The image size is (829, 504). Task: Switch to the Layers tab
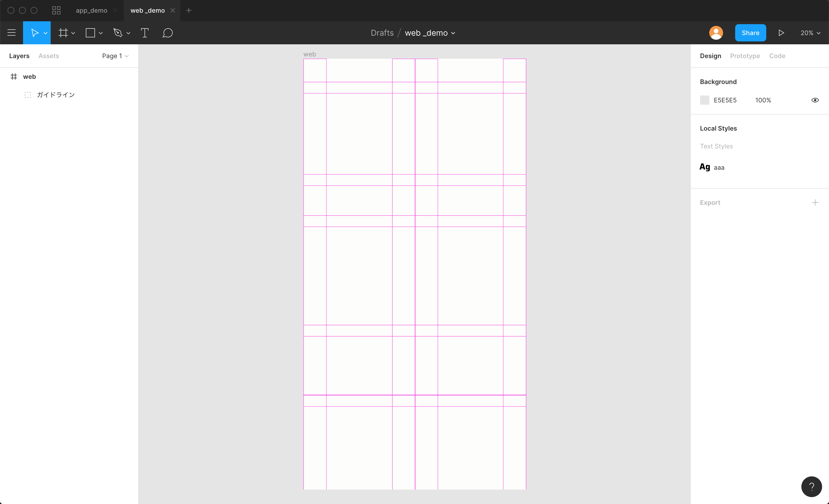(19, 56)
